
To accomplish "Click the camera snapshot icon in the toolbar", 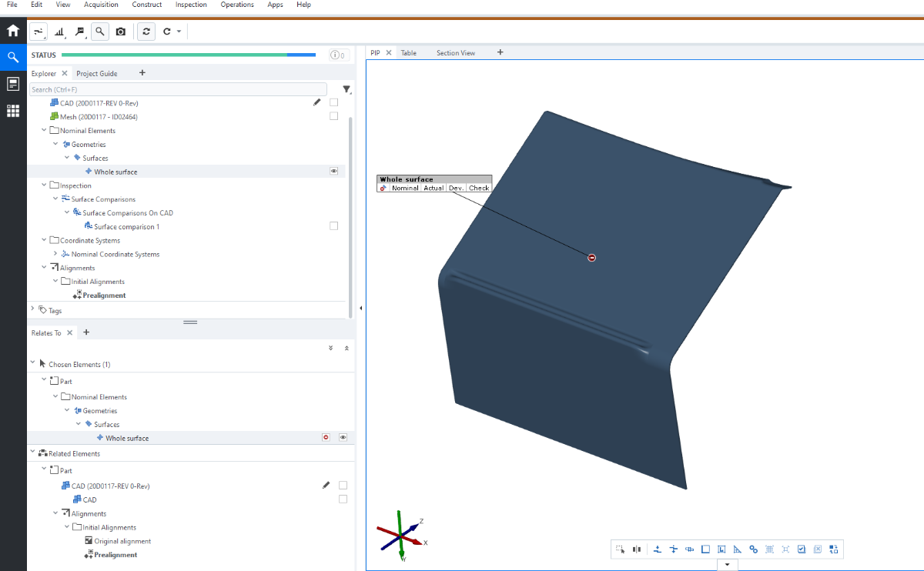I will (x=121, y=32).
